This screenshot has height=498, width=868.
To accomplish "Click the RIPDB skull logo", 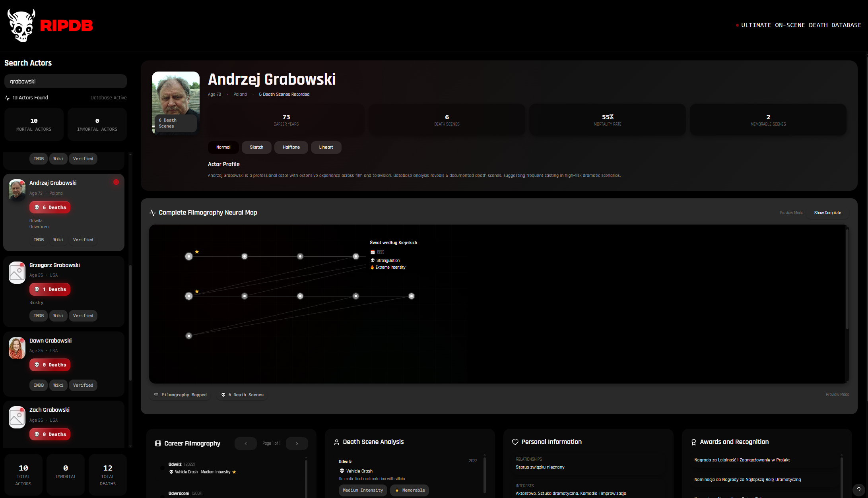I will click(21, 25).
